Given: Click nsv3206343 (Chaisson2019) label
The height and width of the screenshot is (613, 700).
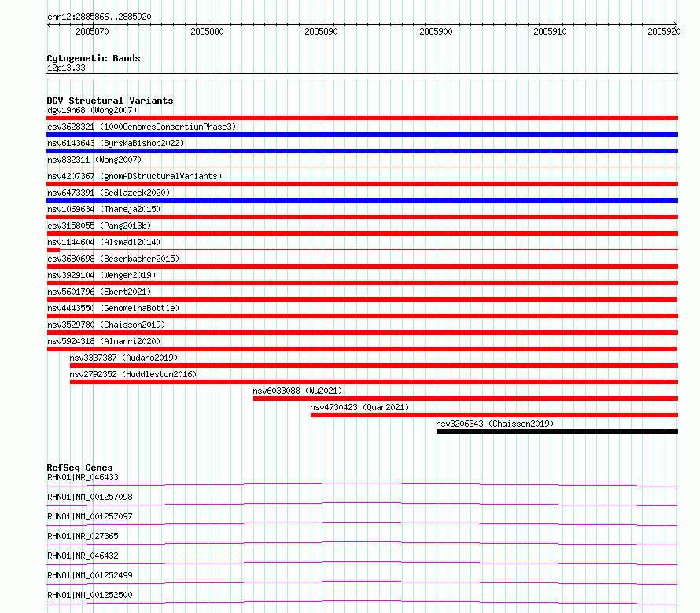Looking at the screenshot, I should 495,424.
